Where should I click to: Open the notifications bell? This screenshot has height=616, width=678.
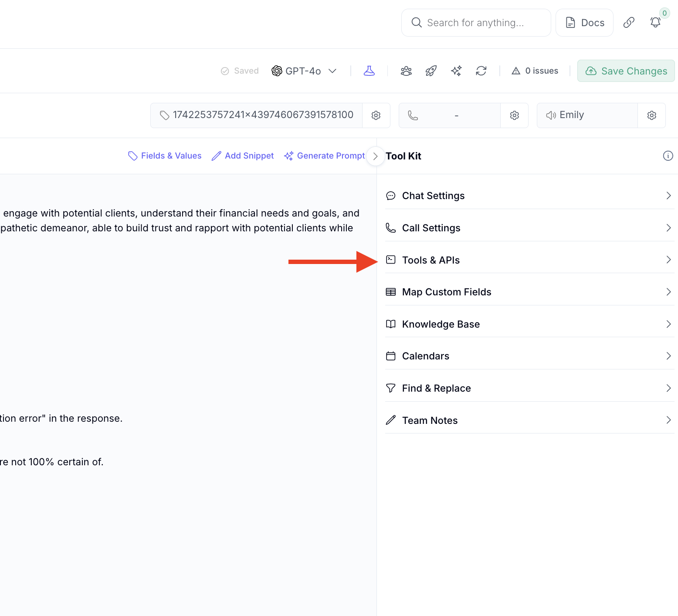point(655,23)
